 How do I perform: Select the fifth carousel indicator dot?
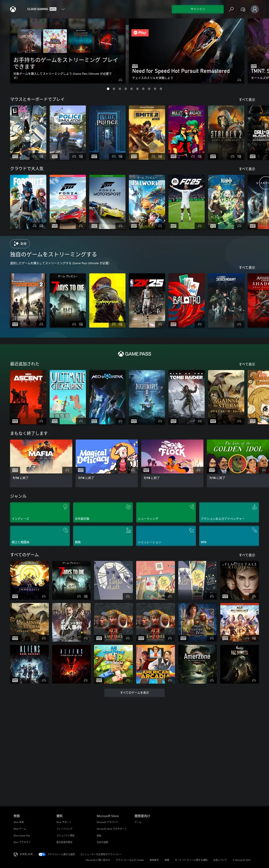[132, 89]
